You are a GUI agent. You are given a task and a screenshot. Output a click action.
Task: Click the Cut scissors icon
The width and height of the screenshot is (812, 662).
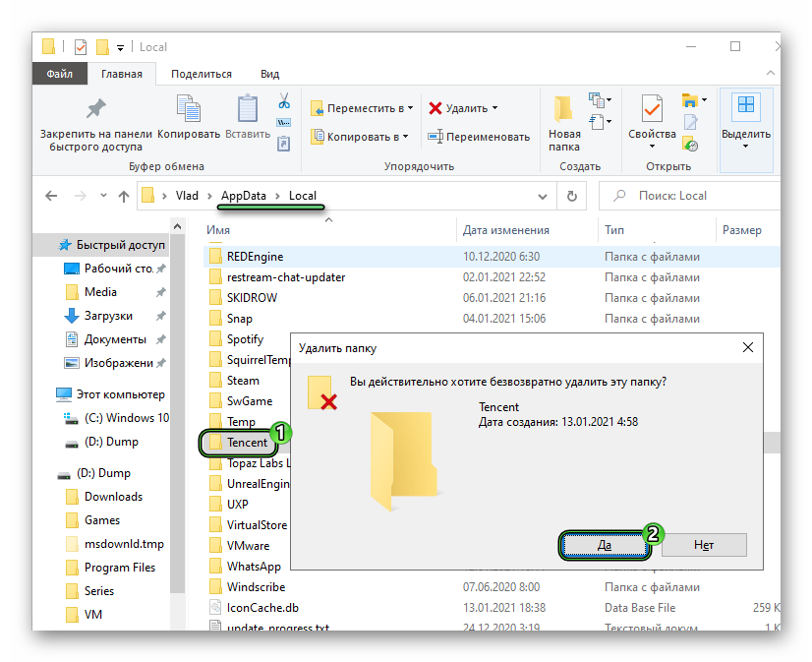(x=284, y=101)
